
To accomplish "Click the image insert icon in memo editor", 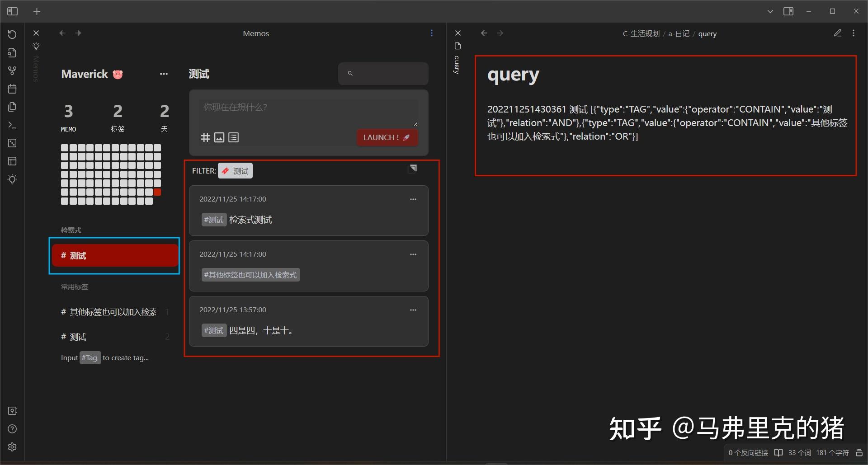I will 219,137.
